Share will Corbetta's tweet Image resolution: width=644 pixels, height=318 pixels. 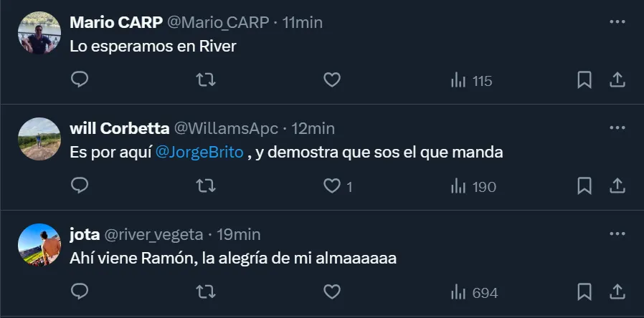click(617, 186)
